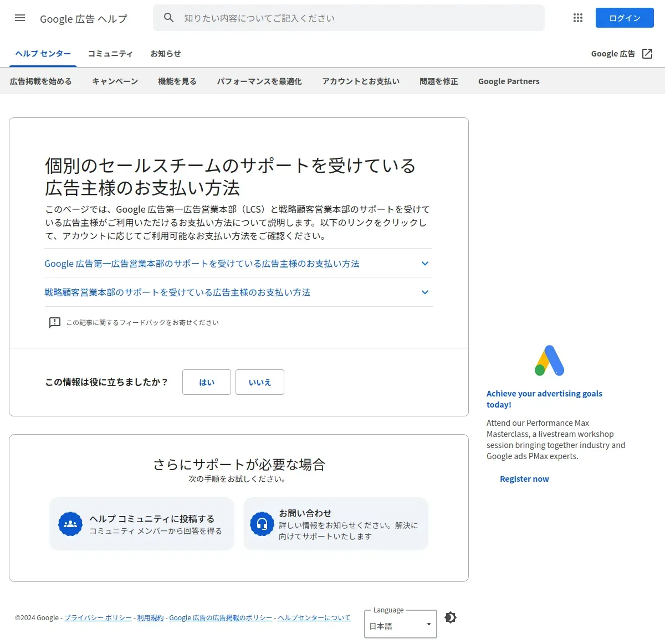
Task: Click the help community people icon
Action: [70, 524]
